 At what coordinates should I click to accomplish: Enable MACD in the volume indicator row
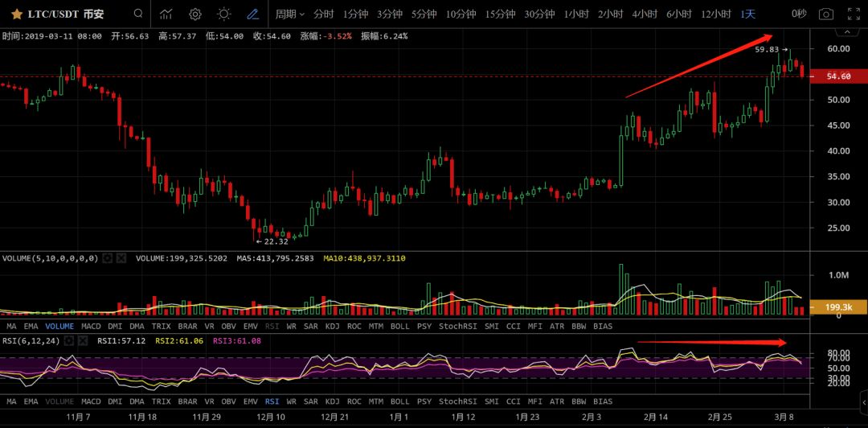click(91, 326)
